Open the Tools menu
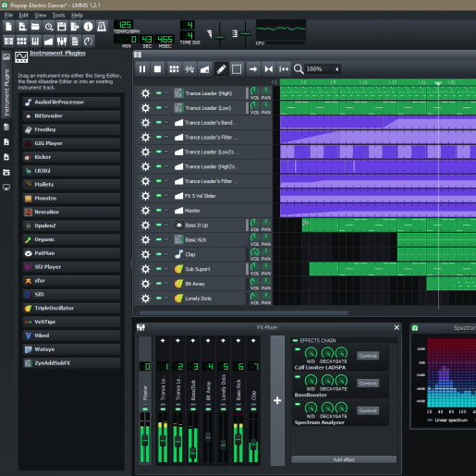The image size is (476, 476). point(58,15)
